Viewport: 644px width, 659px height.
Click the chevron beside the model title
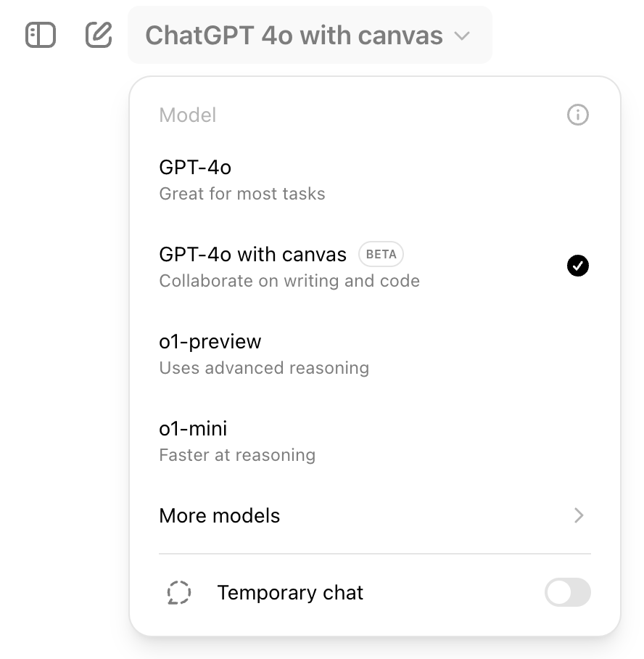pos(463,36)
